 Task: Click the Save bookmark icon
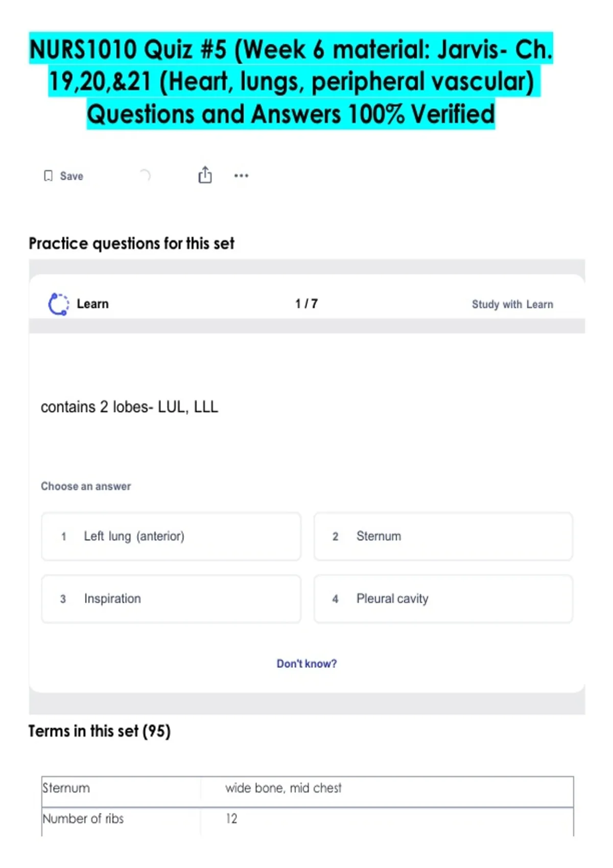tap(48, 176)
